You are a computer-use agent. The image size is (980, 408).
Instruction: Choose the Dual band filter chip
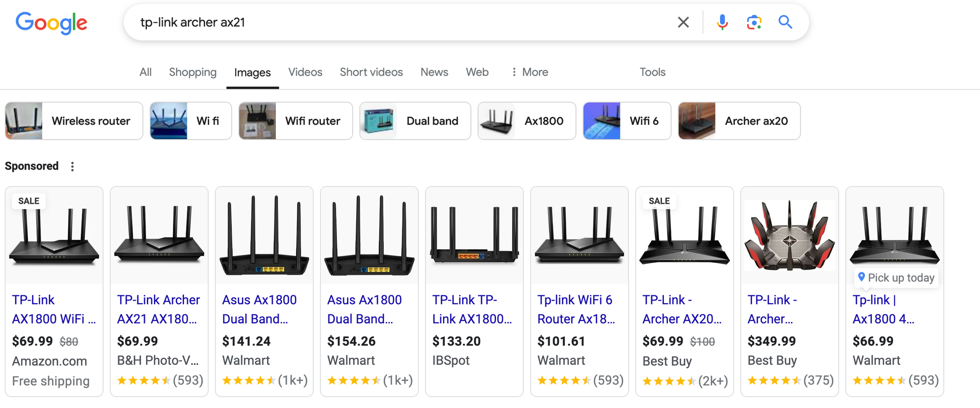coord(415,121)
